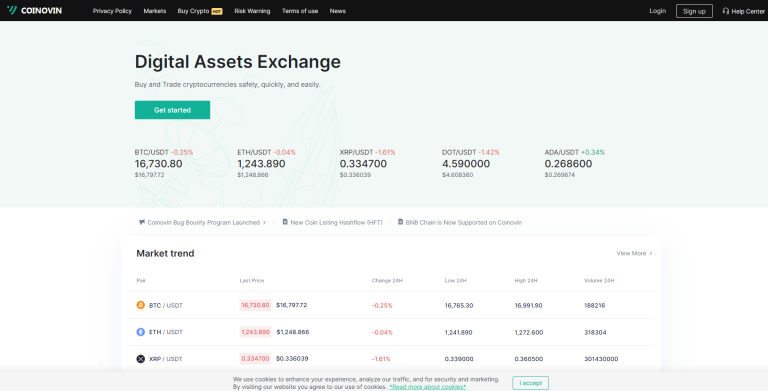This screenshot has height=391, width=768.
Task: Click the BTC / USDT pair row label
Action: tap(166, 305)
